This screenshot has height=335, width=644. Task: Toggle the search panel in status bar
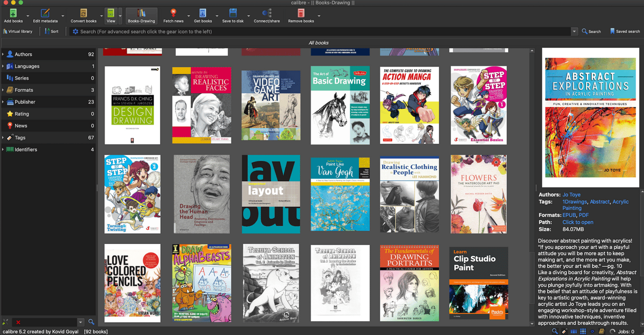pyautogui.click(x=555, y=332)
